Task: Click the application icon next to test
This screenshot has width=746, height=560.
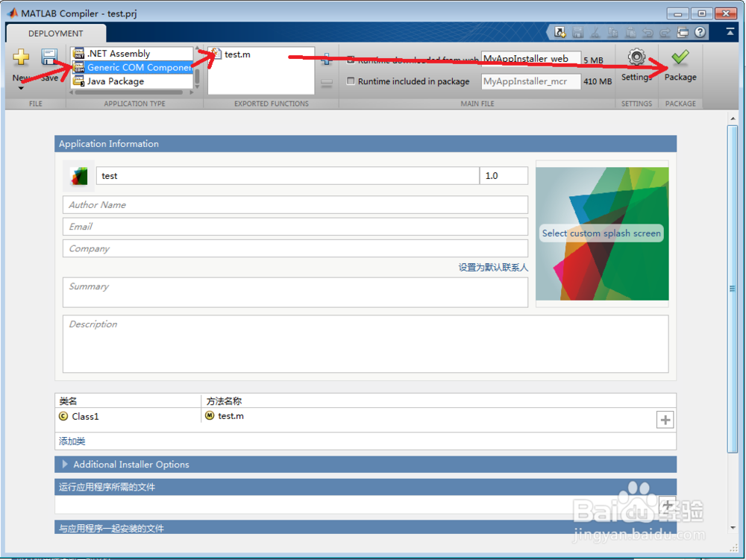Action: click(79, 176)
